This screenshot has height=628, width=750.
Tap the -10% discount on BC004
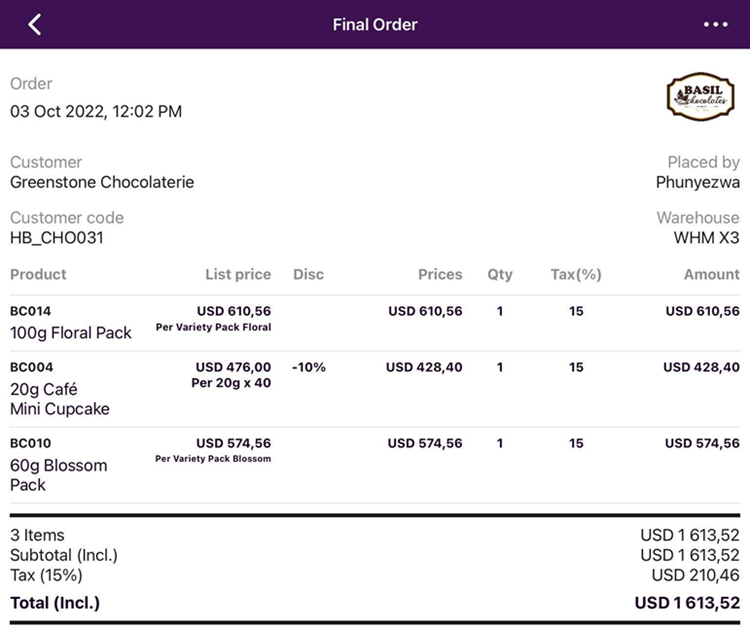pyautogui.click(x=309, y=367)
